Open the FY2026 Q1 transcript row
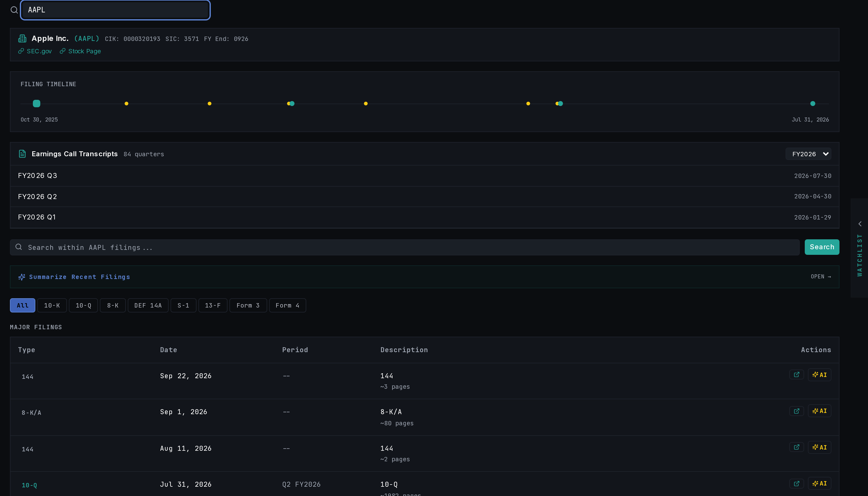This screenshot has width=868, height=496. tap(424, 217)
